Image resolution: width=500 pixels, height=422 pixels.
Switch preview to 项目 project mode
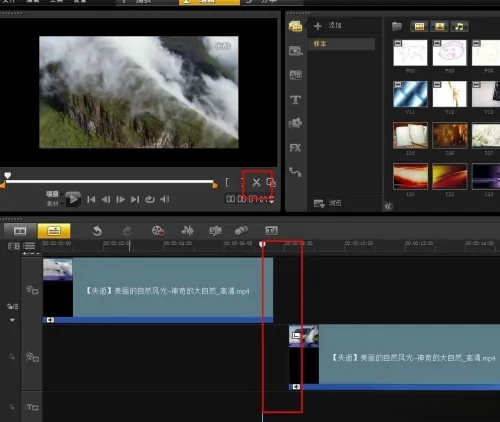pos(52,194)
